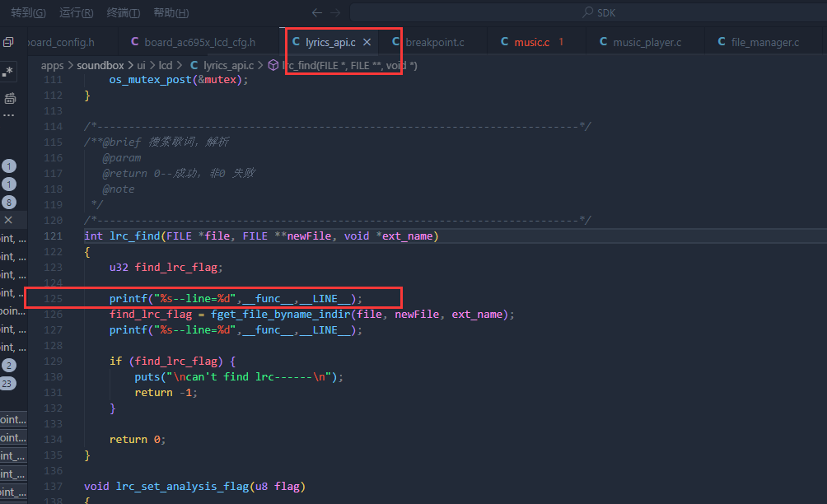Viewport: 827px width, 504px height.
Task: Click the result count badge showing 23
Action: (x=7, y=383)
